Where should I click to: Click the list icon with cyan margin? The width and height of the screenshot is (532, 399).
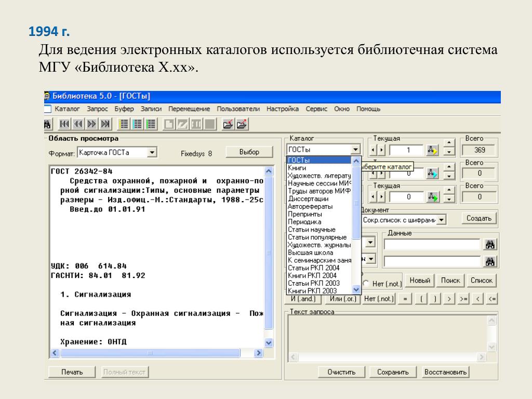pyautogui.click(x=137, y=124)
